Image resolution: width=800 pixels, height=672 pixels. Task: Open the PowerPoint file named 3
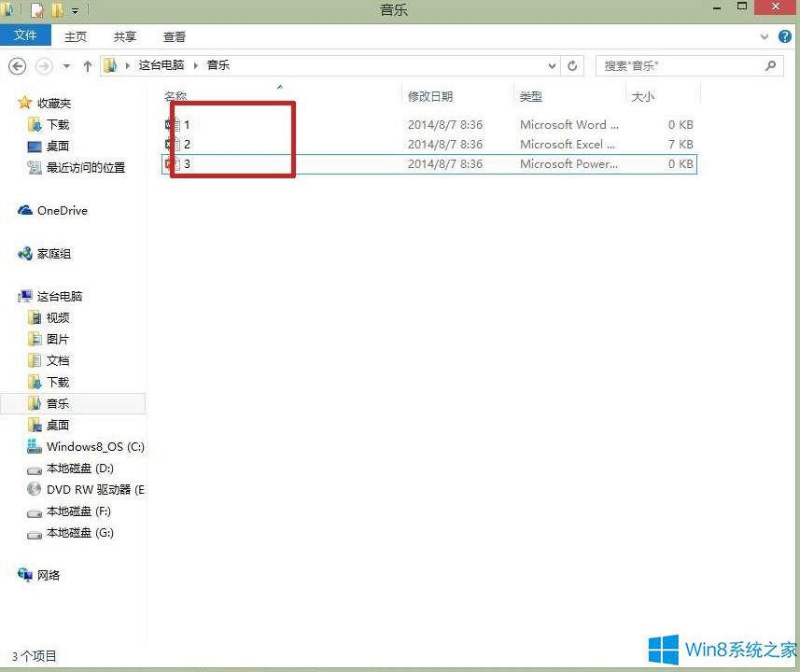(x=185, y=163)
